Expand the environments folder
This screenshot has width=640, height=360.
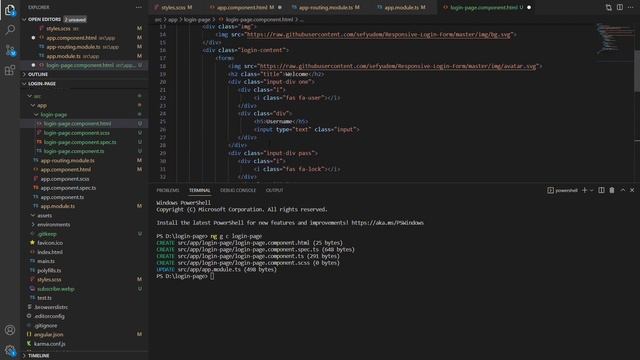tap(53, 224)
